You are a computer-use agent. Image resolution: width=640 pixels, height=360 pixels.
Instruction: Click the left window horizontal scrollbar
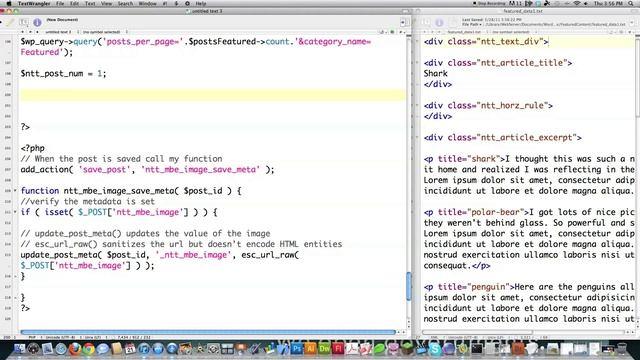point(208,332)
